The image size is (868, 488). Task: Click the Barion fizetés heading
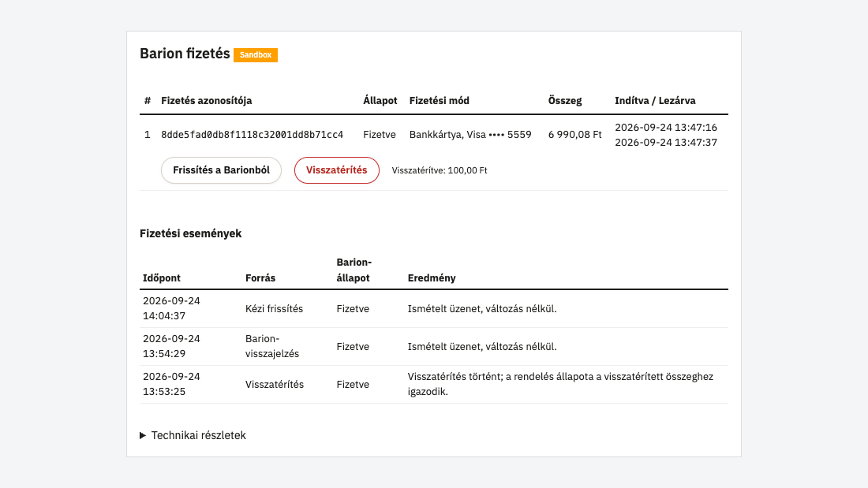[x=185, y=54]
